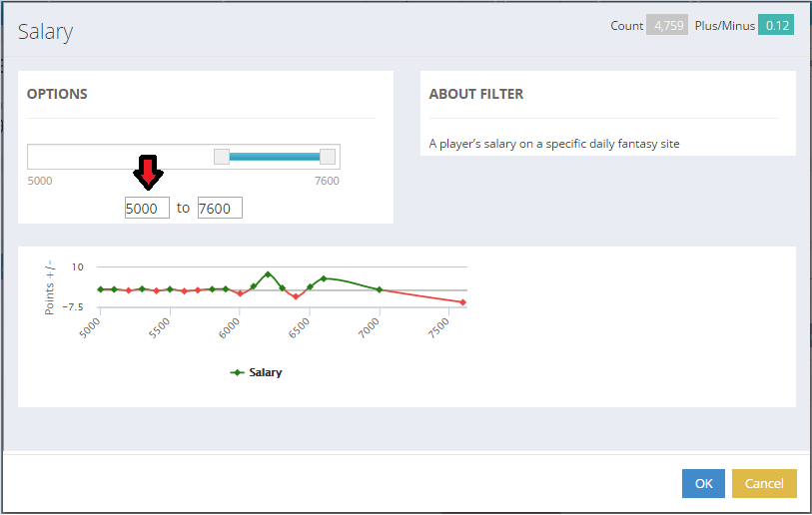Click the red low point near 6400
This screenshot has width=812, height=515.
(x=296, y=296)
